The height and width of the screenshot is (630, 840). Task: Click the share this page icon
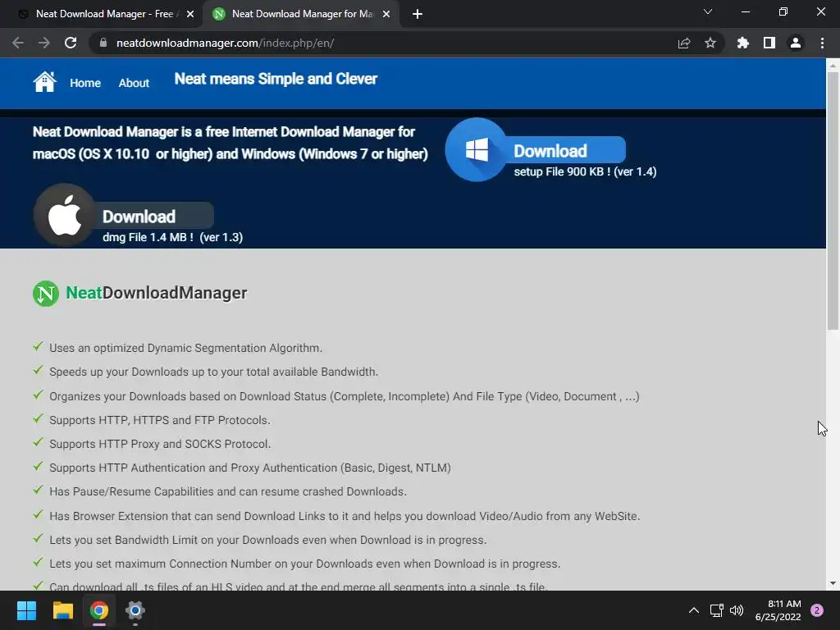coord(683,43)
